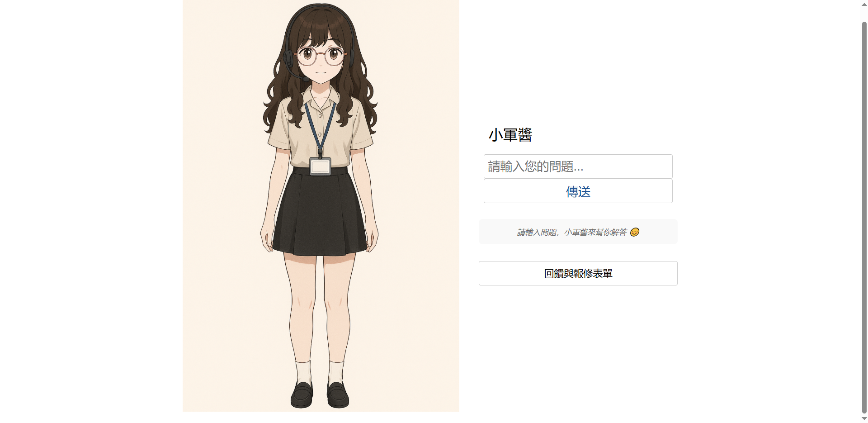Screen dimensions: 868x423
Task: Click the 請輸入問題 hint message text
Action: 572,232
